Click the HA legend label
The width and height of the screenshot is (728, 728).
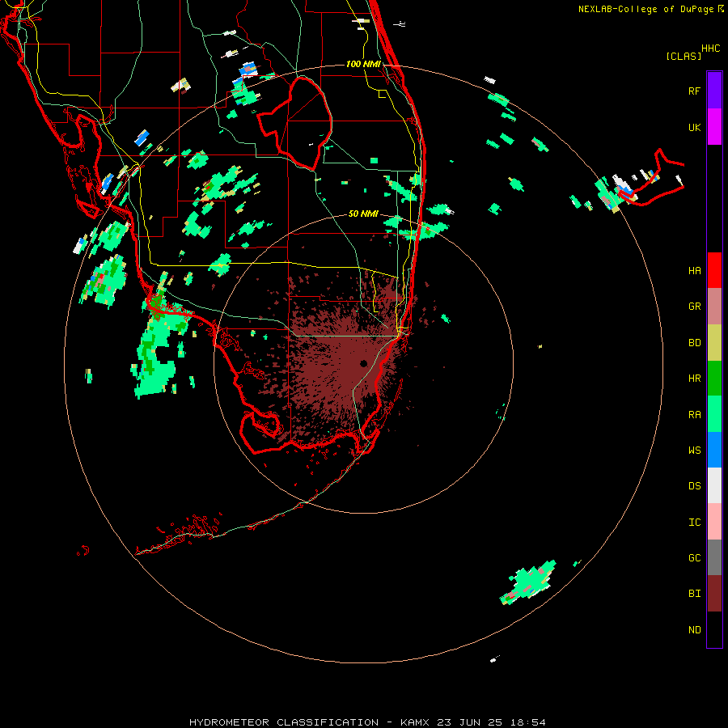[694, 270]
